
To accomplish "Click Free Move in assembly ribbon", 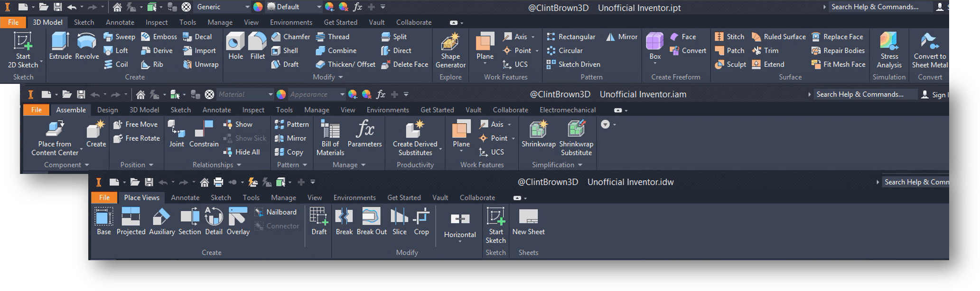I will tap(136, 124).
